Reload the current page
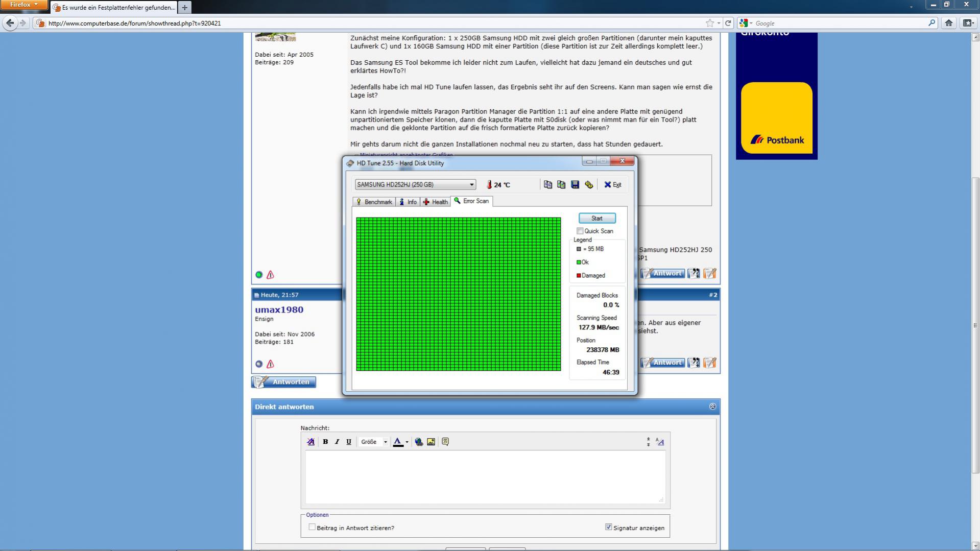 [x=728, y=23]
